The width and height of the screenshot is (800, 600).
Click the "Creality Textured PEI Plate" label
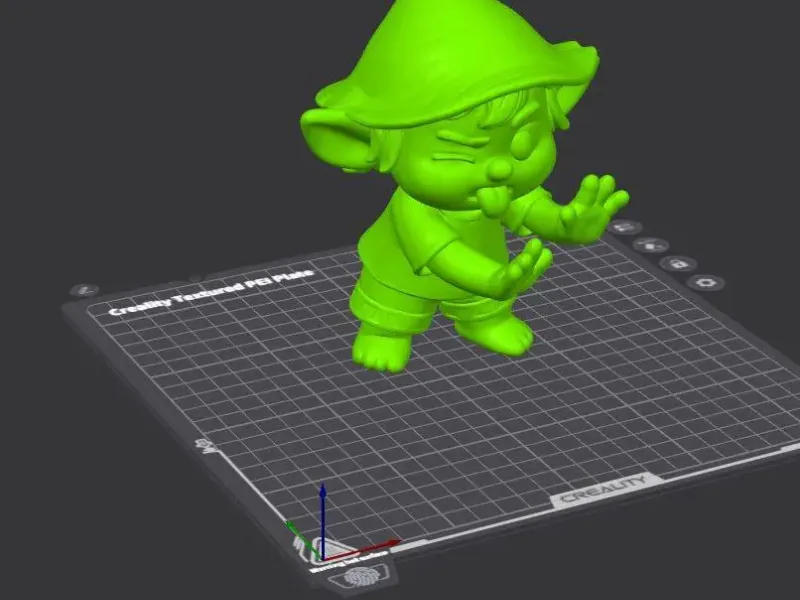211,292
